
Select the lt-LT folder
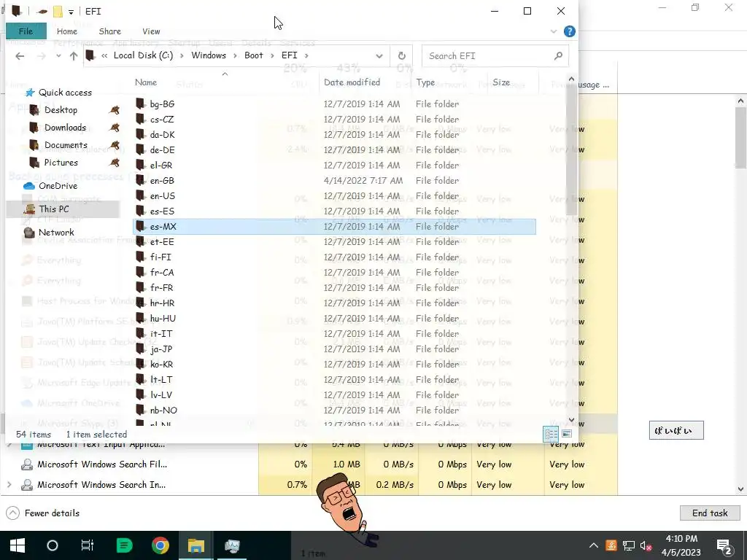[x=161, y=379]
